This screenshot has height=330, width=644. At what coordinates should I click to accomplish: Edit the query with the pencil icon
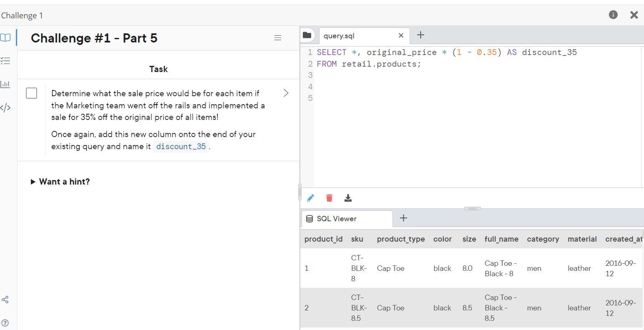click(310, 198)
